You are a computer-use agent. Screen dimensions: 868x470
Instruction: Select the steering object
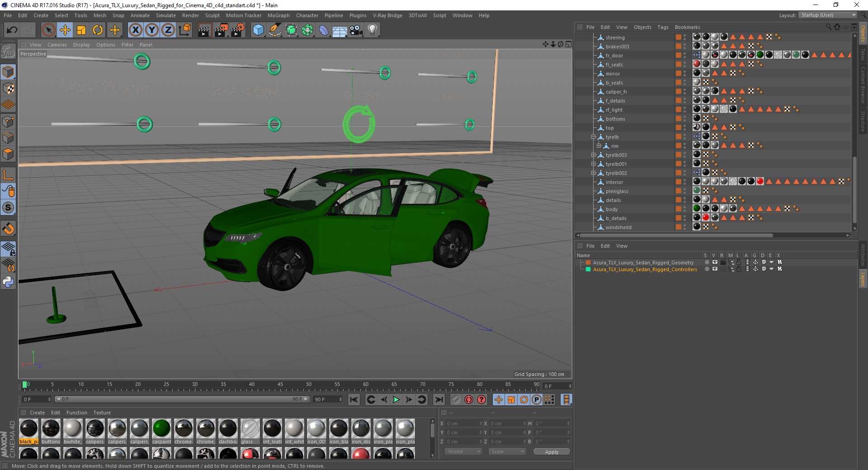(615, 38)
